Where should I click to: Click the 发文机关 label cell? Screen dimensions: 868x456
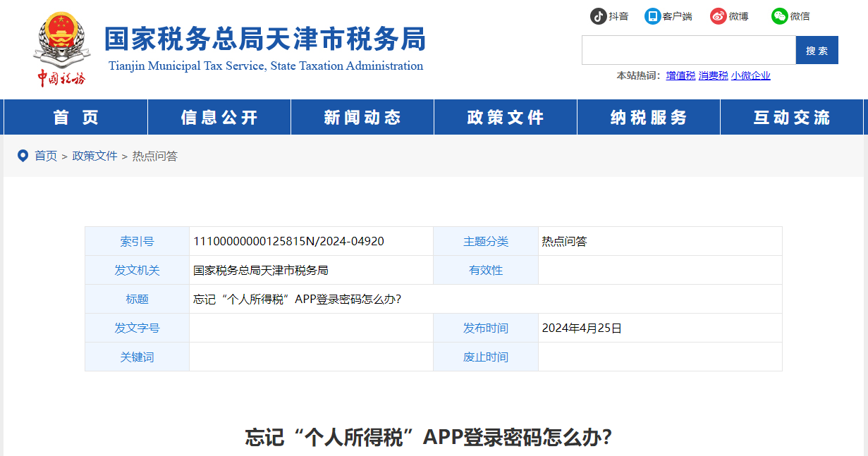click(137, 270)
